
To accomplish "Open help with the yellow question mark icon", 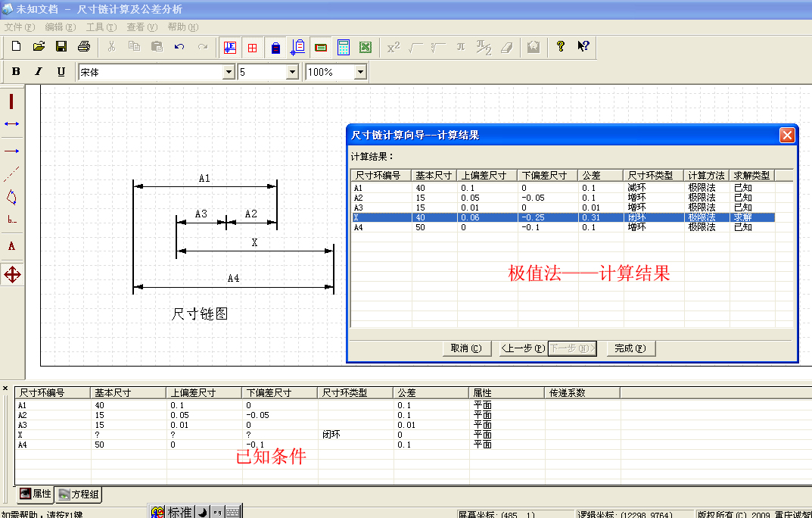I will pyautogui.click(x=560, y=47).
